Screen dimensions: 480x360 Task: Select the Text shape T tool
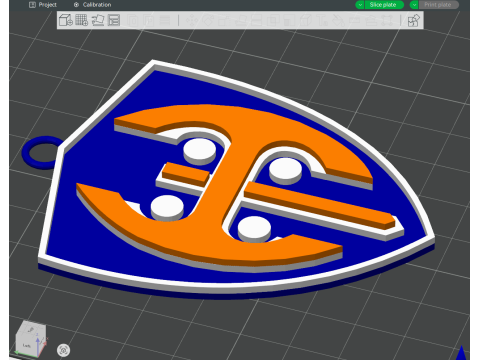pyautogui.click(x=322, y=20)
